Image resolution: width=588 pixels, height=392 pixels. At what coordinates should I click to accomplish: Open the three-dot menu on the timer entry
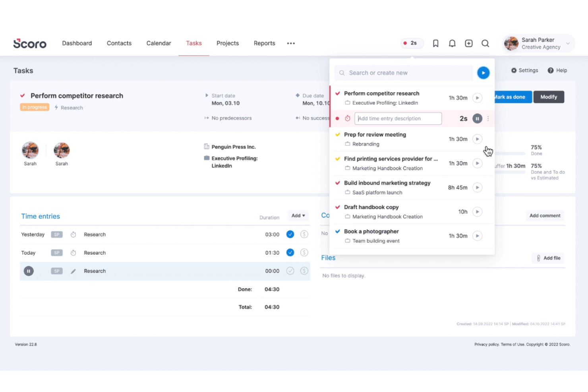pos(488,118)
